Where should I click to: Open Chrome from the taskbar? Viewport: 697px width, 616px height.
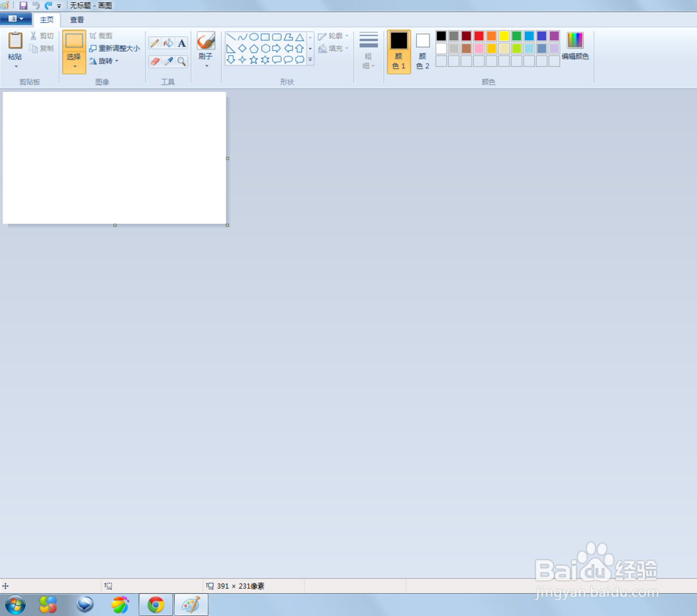155,605
